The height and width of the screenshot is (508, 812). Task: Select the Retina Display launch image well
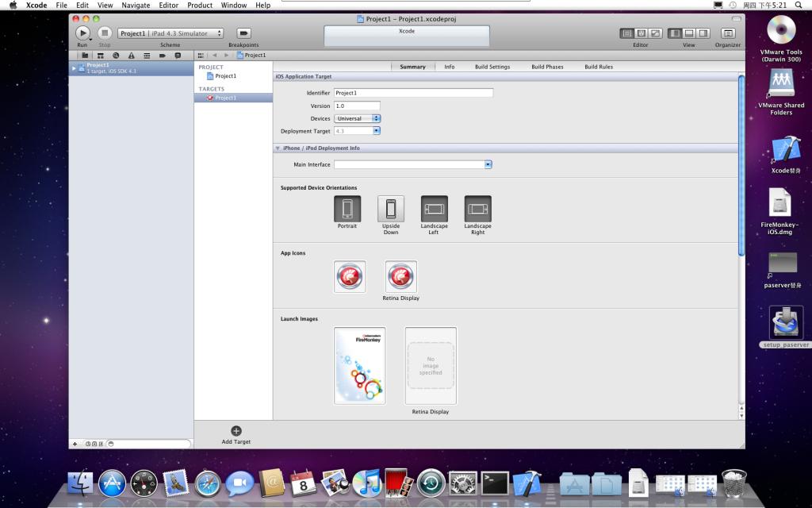click(431, 365)
